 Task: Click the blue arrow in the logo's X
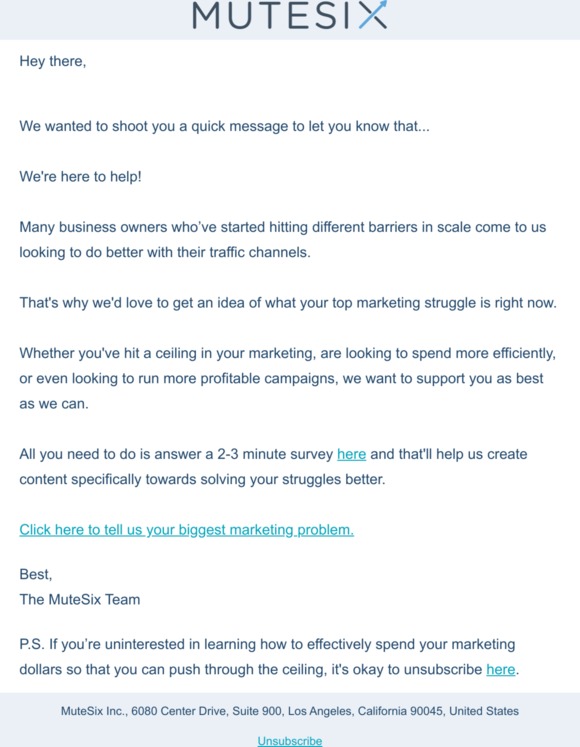373,14
